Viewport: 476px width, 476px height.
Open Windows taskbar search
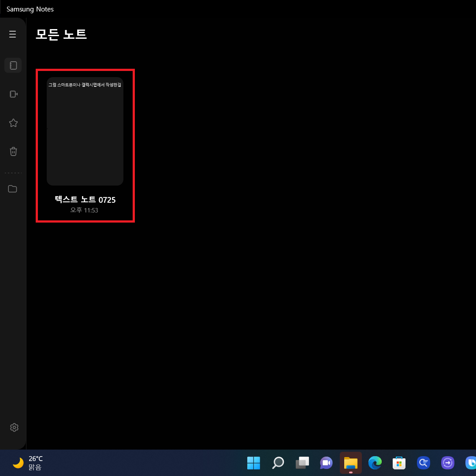(x=278, y=463)
